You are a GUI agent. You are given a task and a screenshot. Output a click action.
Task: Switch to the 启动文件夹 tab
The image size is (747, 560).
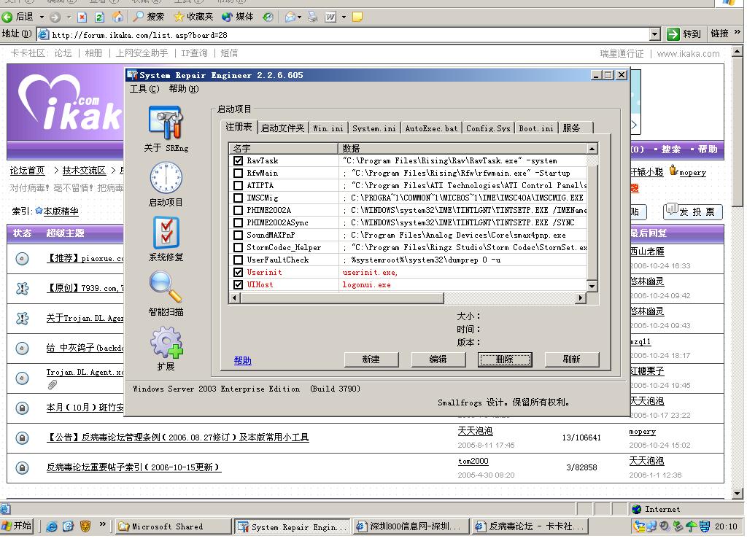click(x=282, y=128)
